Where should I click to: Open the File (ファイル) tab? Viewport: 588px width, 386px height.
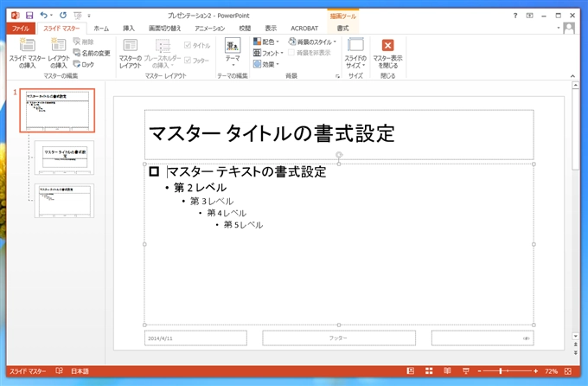pyautogui.click(x=21, y=29)
